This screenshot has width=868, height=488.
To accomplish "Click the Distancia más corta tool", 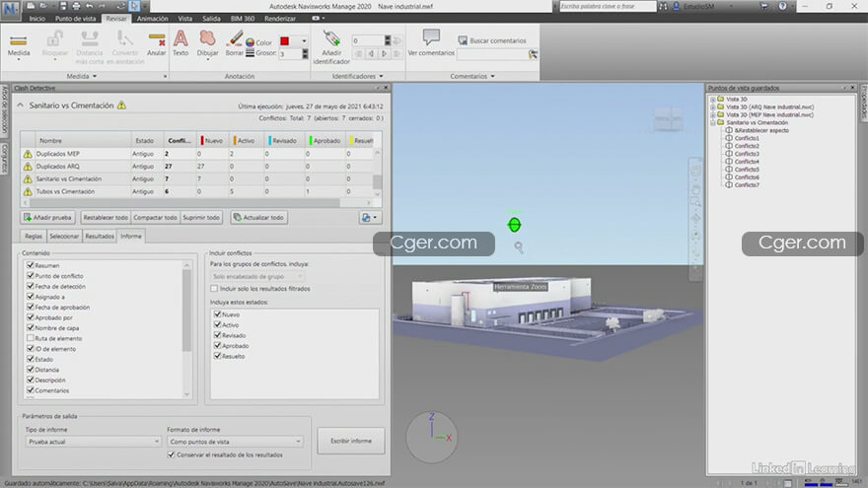I will (x=89, y=46).
